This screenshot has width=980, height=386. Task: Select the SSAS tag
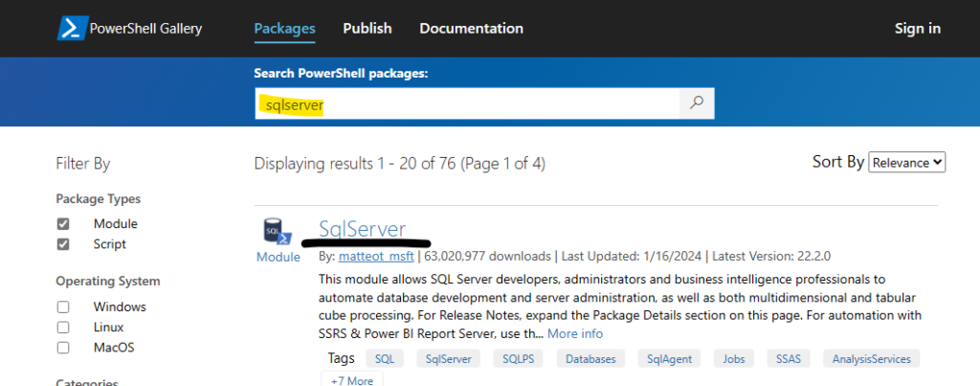point(789,358)
